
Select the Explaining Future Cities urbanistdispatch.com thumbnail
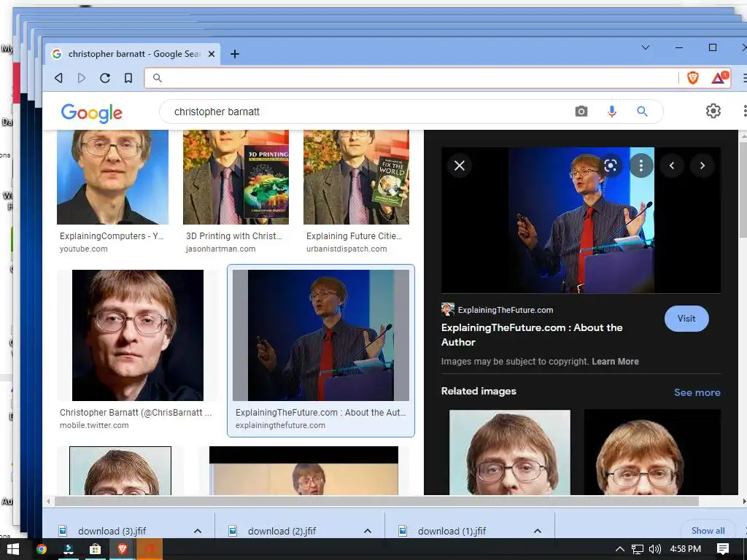coord(356,177)
